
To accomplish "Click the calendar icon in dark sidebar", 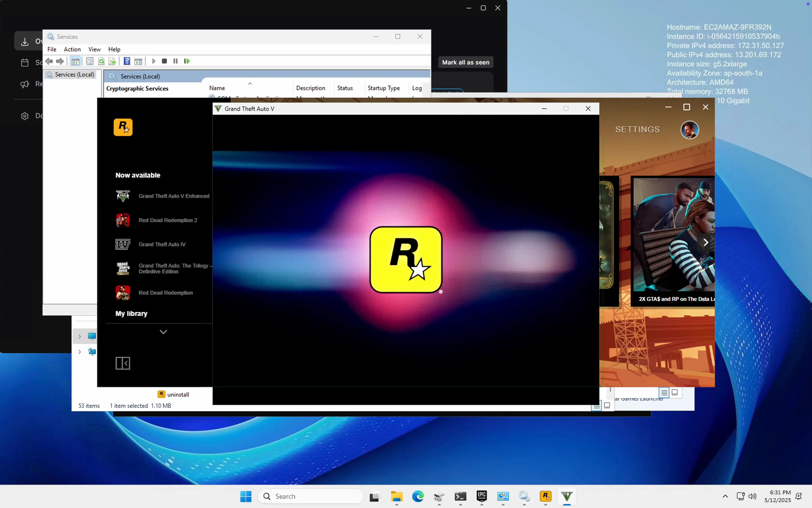I will 24,62.
